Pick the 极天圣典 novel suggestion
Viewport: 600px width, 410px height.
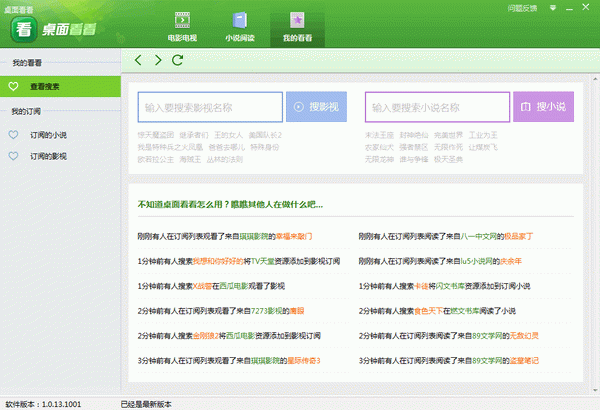tap(448, 159)
